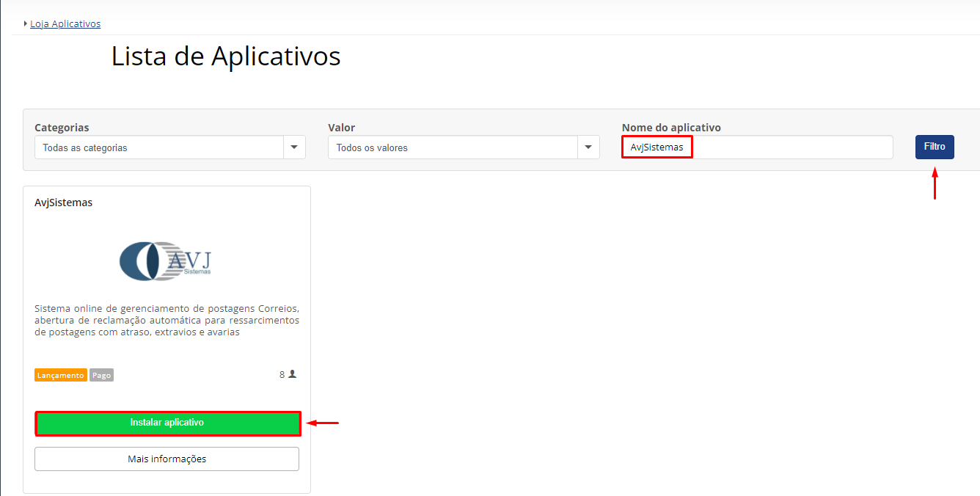Click the AvjSistemas card title
This screenshot has width=980, height=496.
(64, 203)
